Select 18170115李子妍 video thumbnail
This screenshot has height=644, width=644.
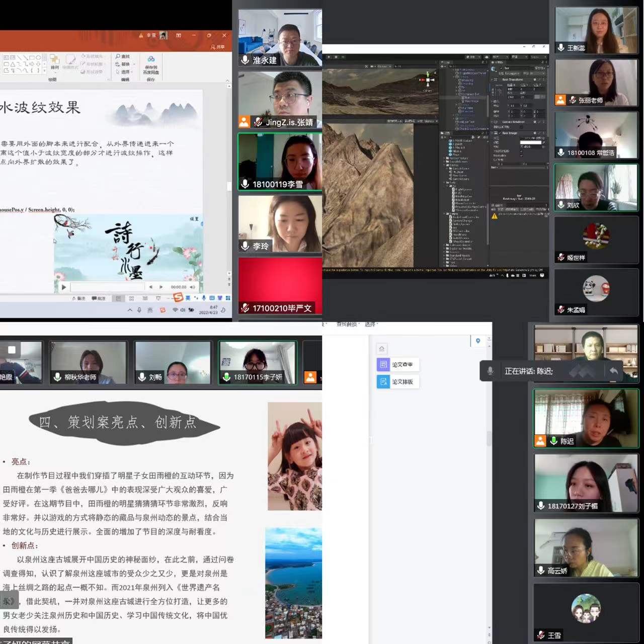(x=258, y=362)
